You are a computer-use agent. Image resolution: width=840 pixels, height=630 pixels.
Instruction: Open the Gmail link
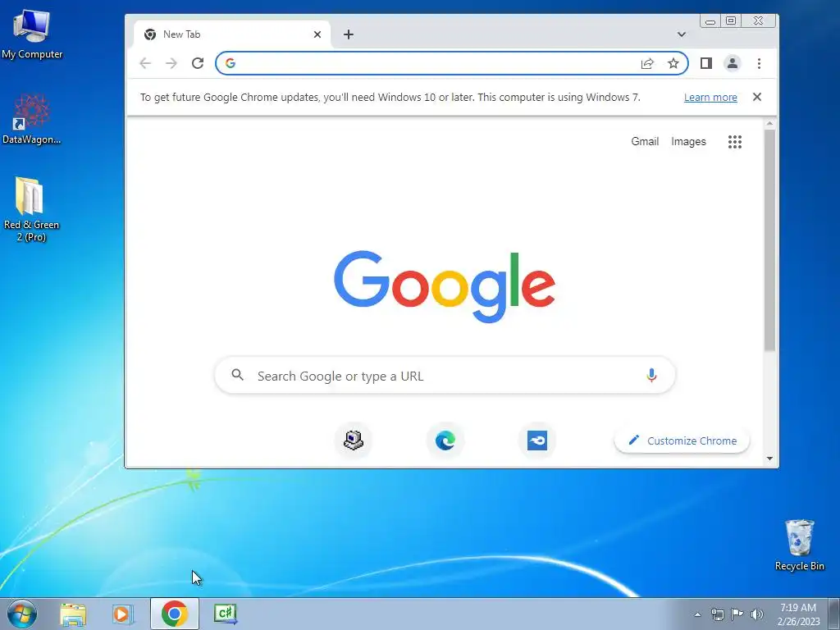tap(645, 141)
